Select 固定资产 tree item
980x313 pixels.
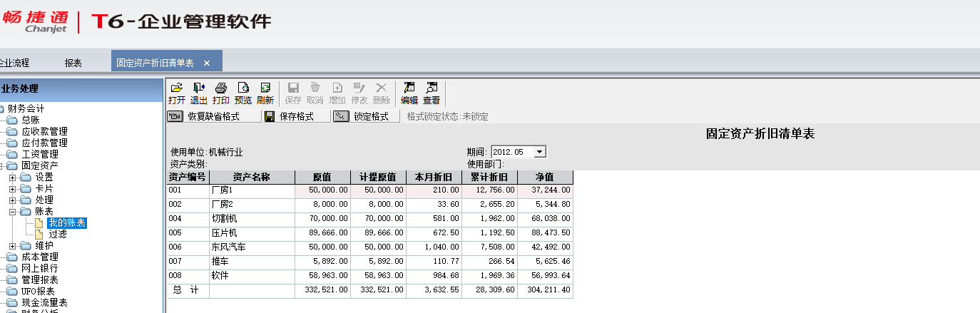point(40,165)
